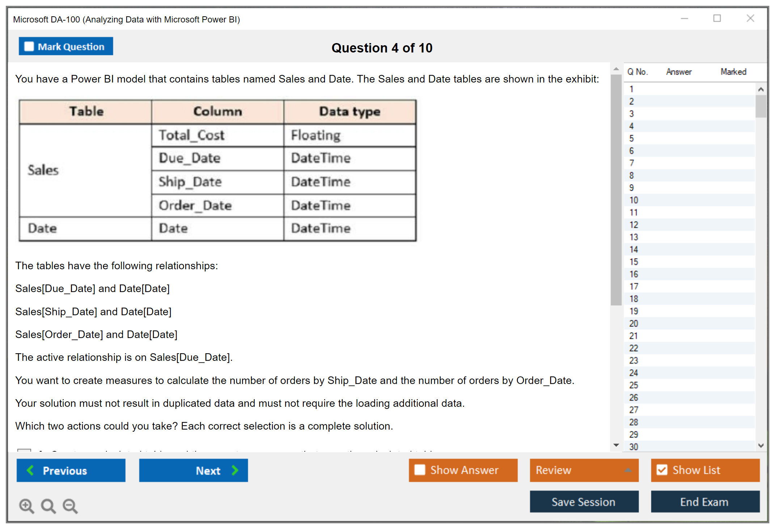The height and width of the screenshot is (532, 778).
Task: Click the reset zoom magnifier icon
Action: (x=48, y=506)
